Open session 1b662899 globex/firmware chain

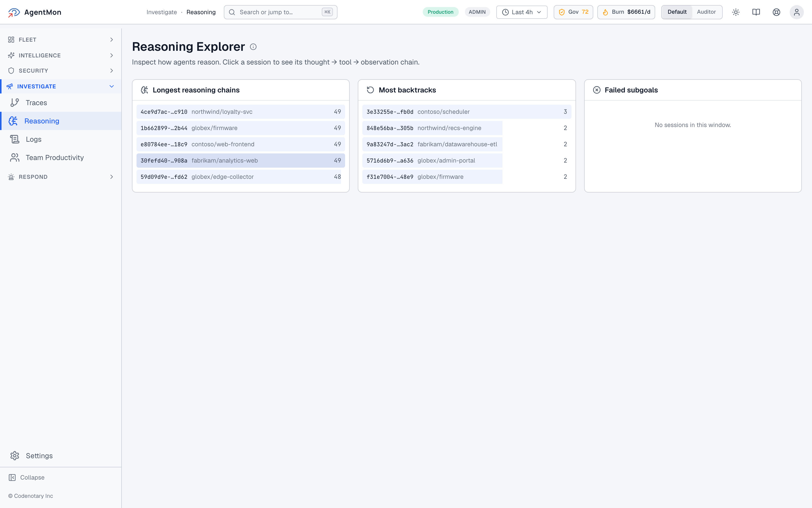tap(241, 128)
